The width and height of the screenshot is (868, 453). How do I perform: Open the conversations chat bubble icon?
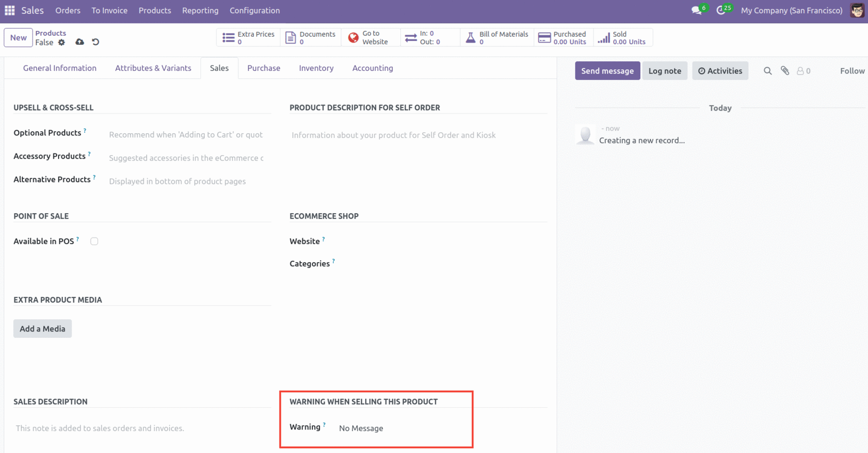(x=696, y=11)
